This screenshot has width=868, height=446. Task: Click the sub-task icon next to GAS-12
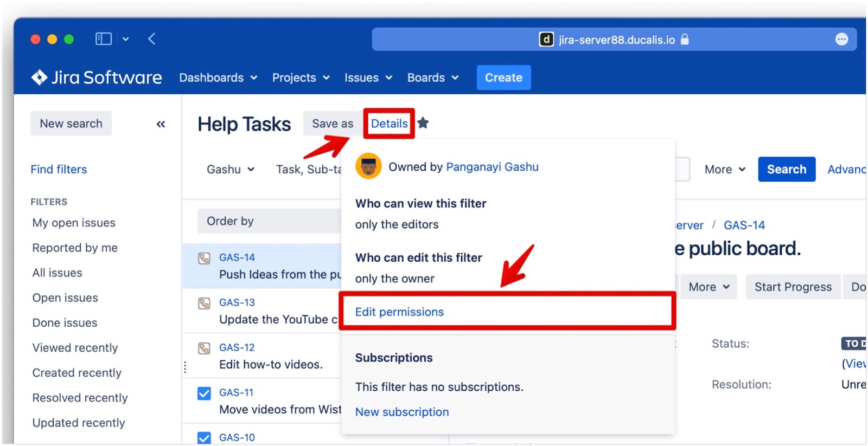click(x=204, y=348)
